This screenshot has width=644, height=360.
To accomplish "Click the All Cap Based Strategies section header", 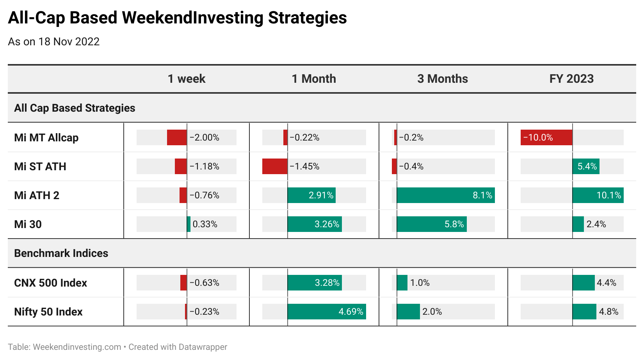I will click(x=75, y=108).
